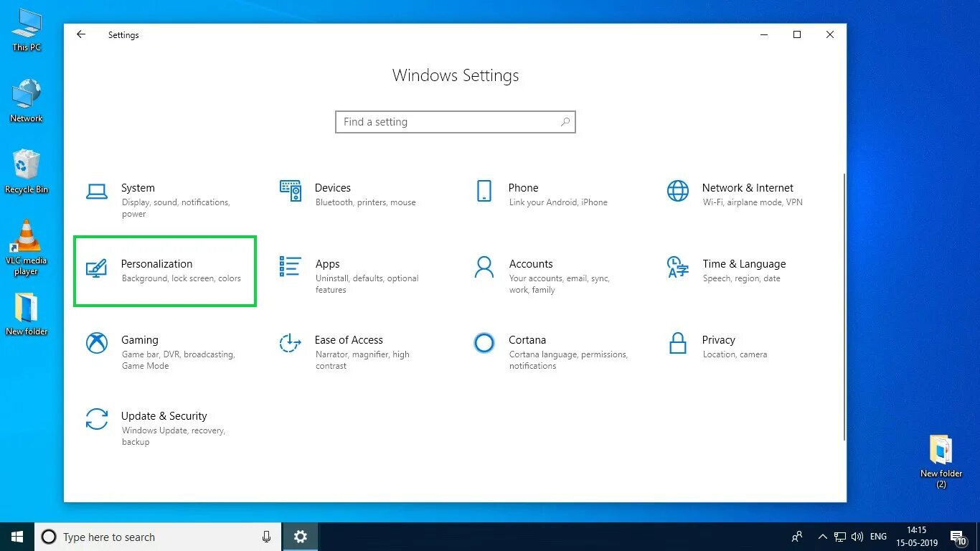Screen dimensions: 980x551
Task: Open the Accounts person icon
Action: tap(484, 267)
